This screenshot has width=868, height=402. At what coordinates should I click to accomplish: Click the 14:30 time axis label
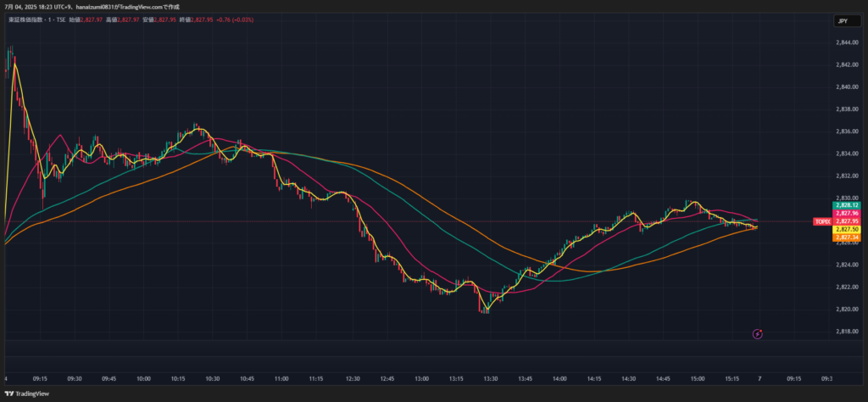[628, 379]
